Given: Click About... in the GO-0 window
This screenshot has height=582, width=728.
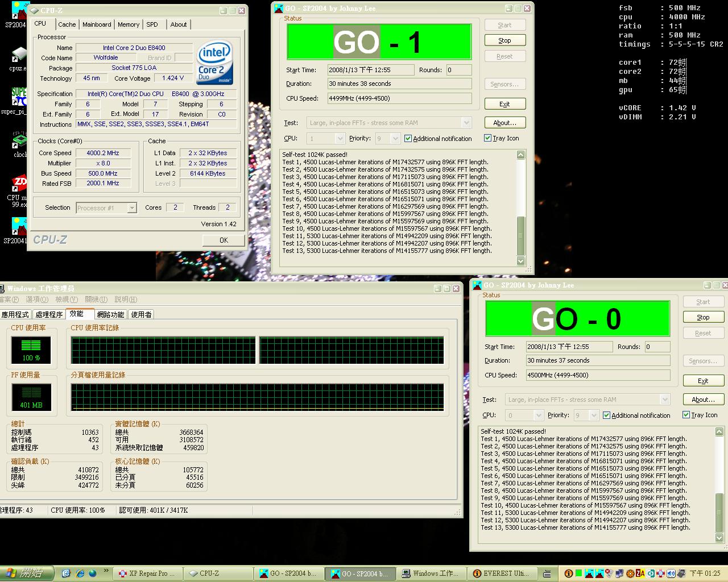Looking at the screenshot, I should tap(703, 400).
